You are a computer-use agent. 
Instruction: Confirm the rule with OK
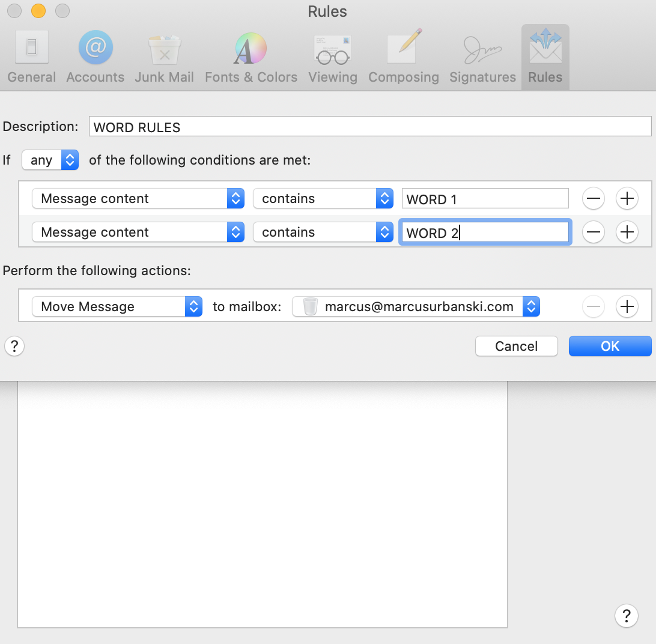coord(610,346)
